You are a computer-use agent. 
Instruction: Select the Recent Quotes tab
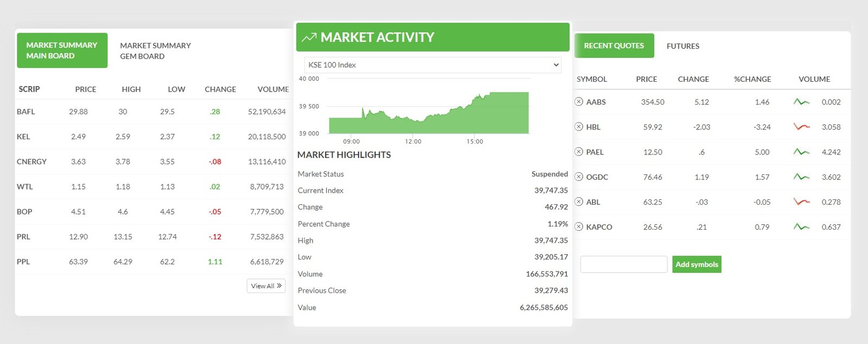click(614, 46)
